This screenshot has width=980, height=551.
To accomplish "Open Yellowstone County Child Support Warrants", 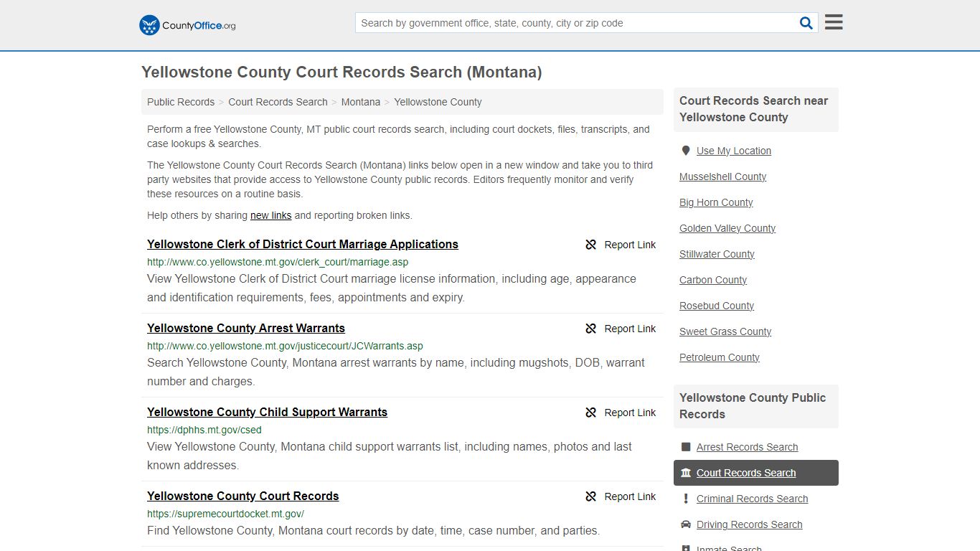I will [x=267, y=412].
